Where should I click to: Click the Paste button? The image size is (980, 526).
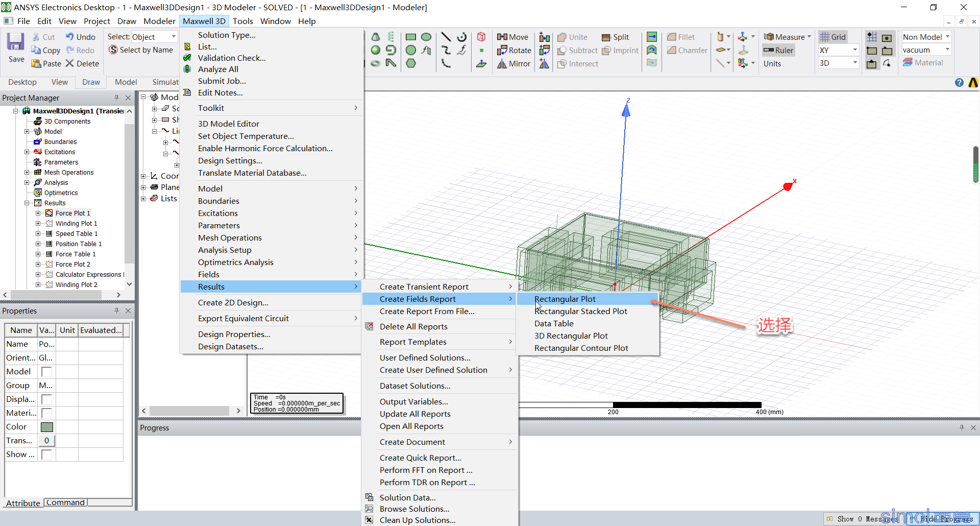(x=46, y=63)
